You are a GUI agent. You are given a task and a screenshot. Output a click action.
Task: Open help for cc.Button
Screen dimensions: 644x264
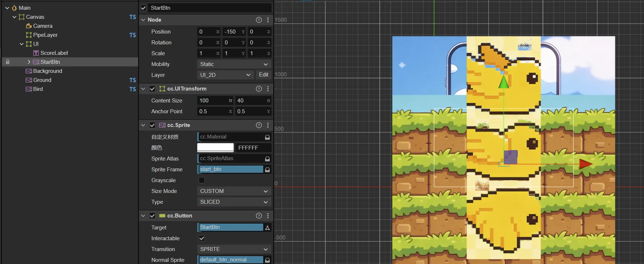(x=259, y=216)
